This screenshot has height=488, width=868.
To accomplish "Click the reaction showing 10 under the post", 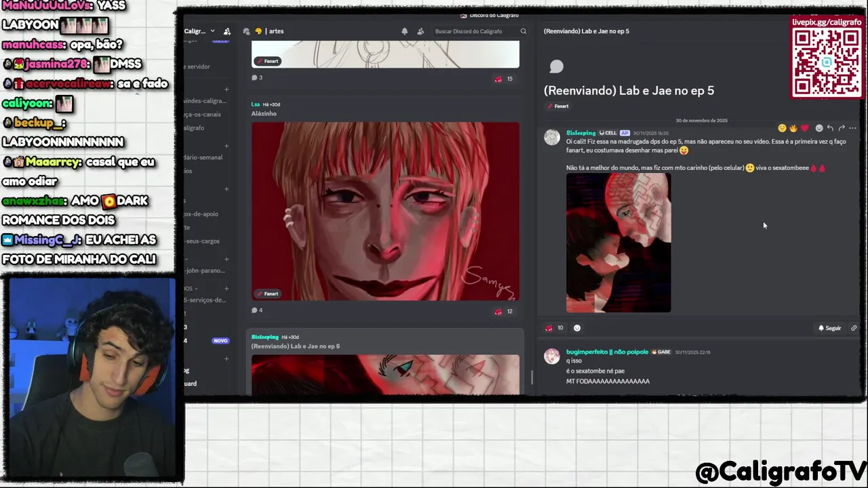I will point(554,328).
